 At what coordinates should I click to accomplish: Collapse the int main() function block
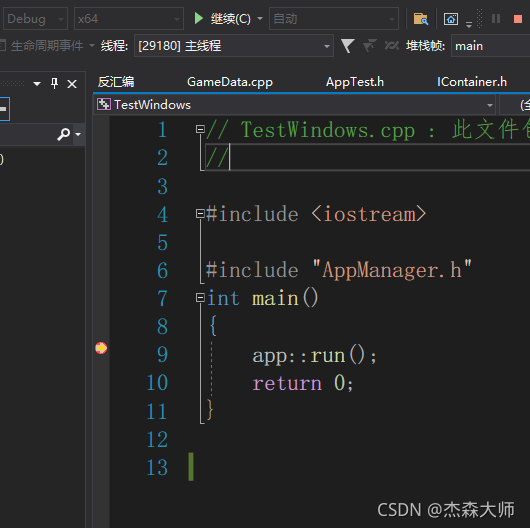click(200, 297)
